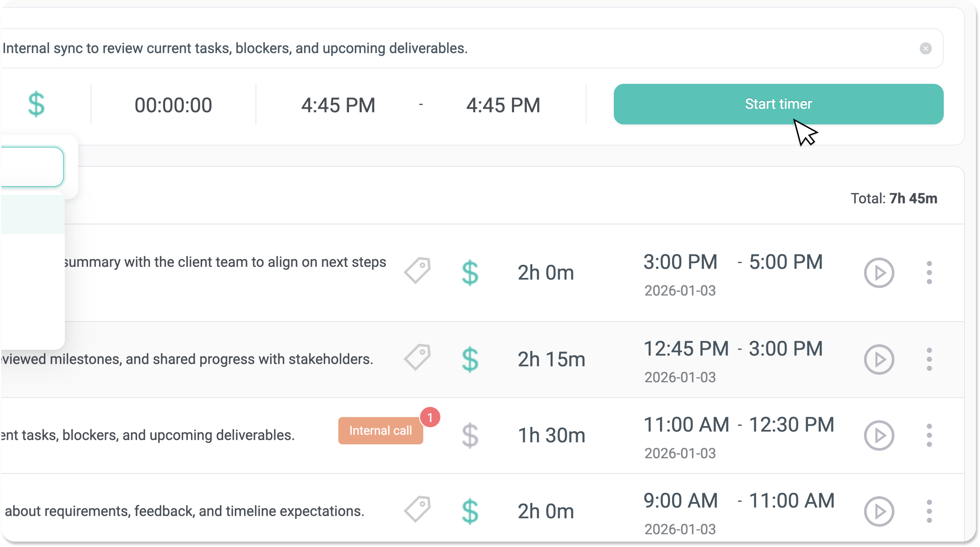Click the tag icon on the 9:00 AM entry
The width and height of the screenshot is (980, 547).
point(417,509)
